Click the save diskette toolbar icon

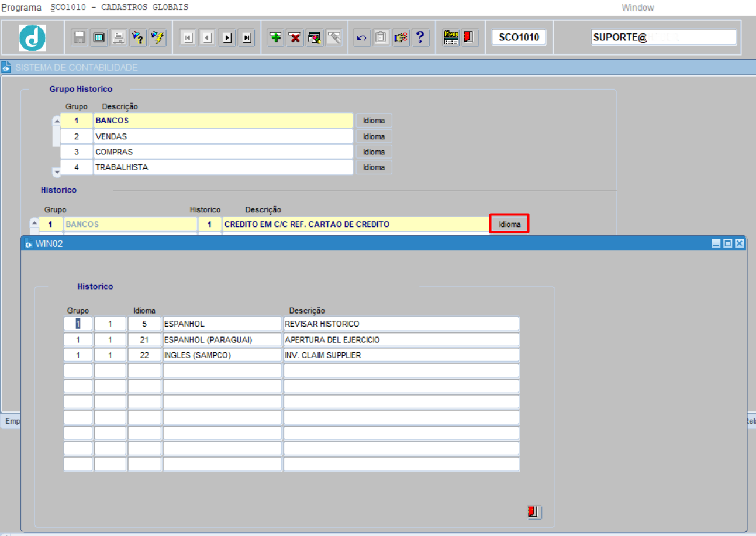(x=80, y=37)
